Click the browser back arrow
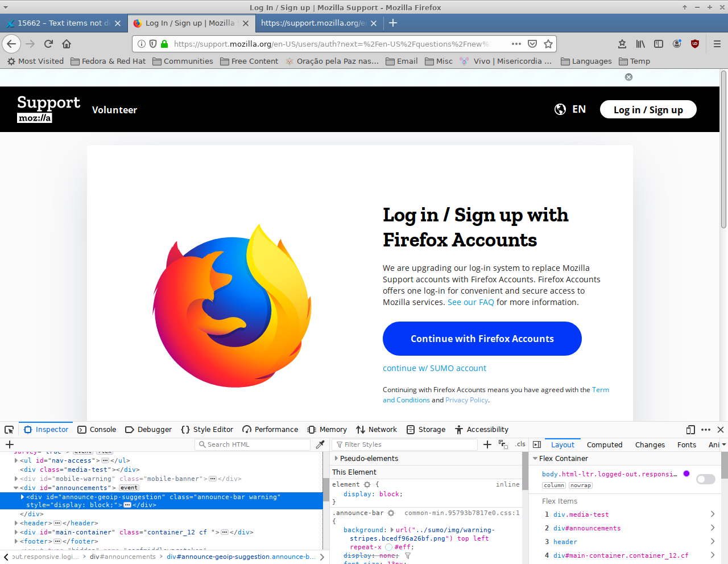Screen dimensions: 728x564 [x=11, y=44]
